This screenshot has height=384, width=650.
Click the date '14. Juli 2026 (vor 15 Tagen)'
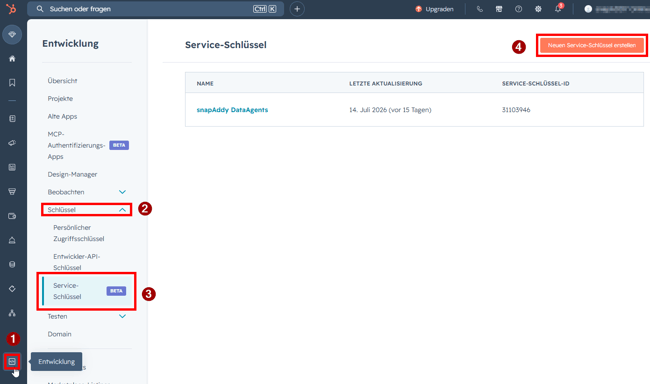point(390,110)
